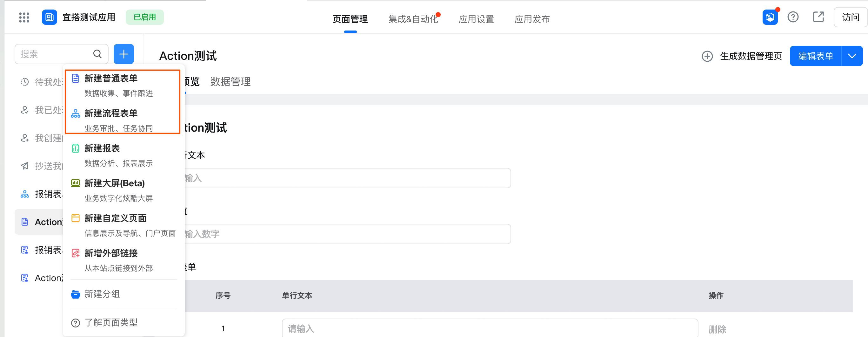Open the 集成&自动化 tab
The image size is (868, 337).
[x=413, y=19]
